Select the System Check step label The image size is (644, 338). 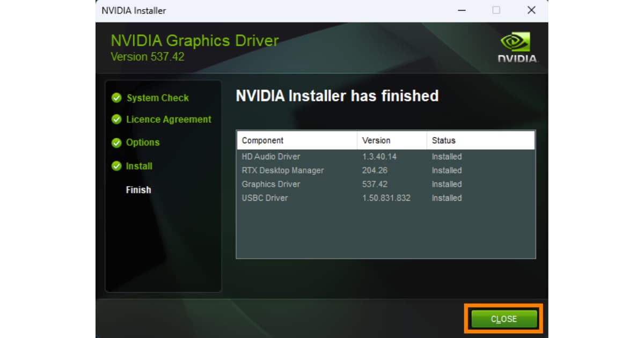(x=157, y=98)
